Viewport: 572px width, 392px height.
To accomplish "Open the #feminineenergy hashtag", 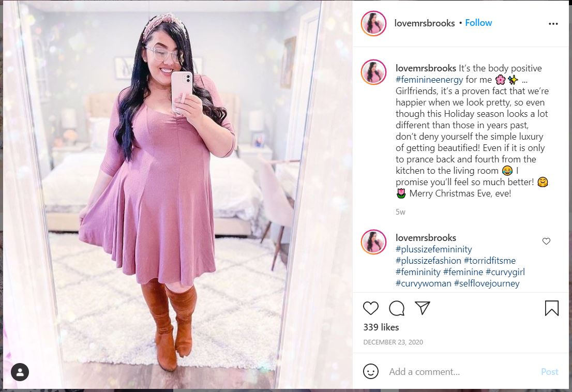I will [x=429, y=80].
